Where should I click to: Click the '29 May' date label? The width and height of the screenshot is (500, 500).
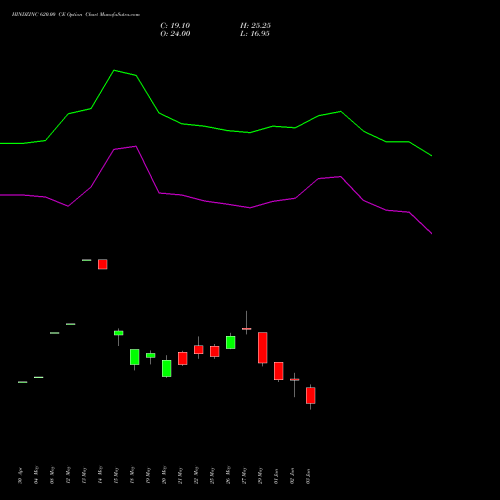coord(260,475)
